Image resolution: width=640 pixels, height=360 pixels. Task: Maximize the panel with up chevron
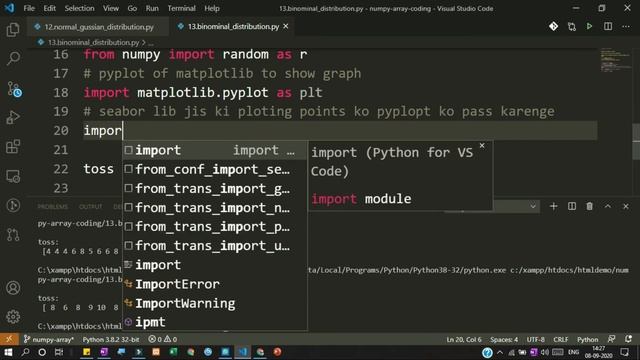608,206
